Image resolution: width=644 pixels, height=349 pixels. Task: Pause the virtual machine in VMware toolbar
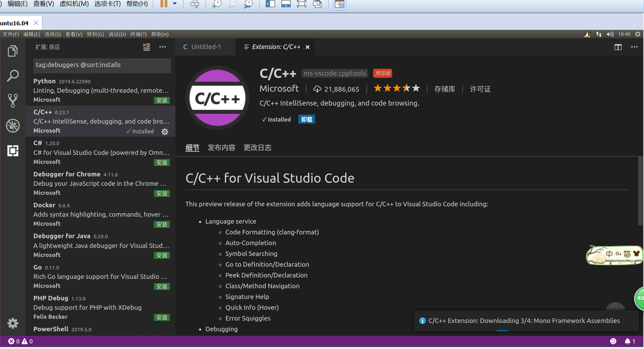tap(164, 4)
